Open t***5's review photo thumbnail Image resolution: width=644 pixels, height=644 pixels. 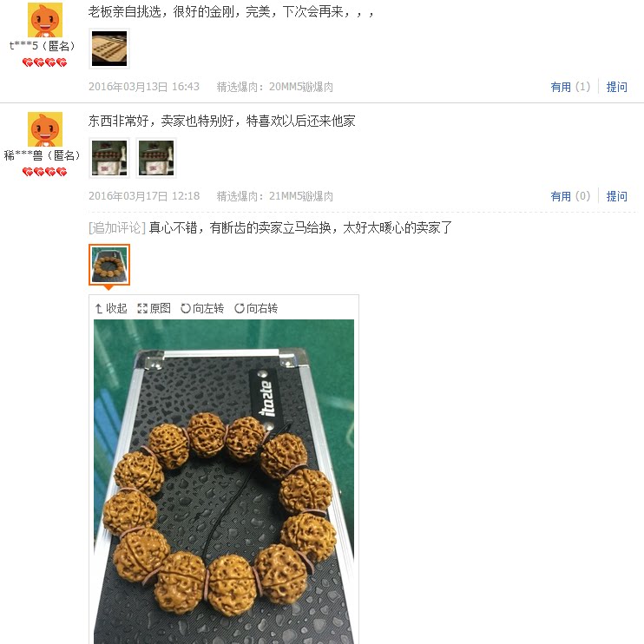pyautogui.click(x=109, y=49)
